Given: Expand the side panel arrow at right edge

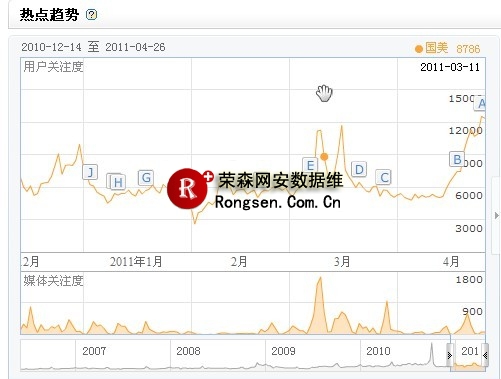Looking at the screenshot, I should pyautogui.click(x=497, y=216).
